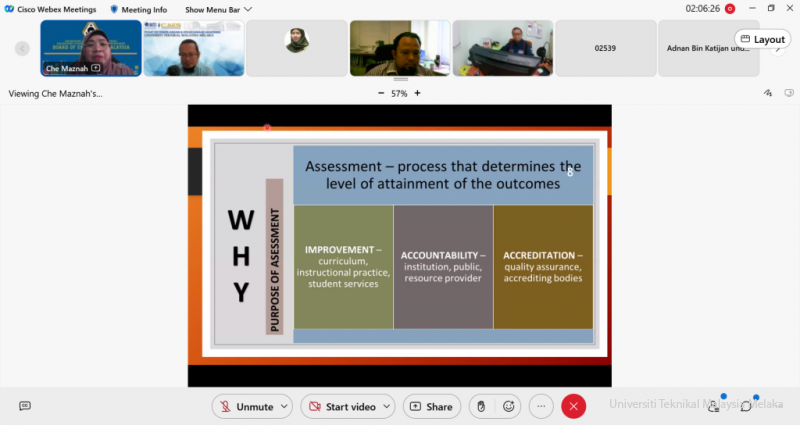This screenshot has width=800, height=425.
Task: Click the red leave meeting button
Action: click(x=573, y=407)
